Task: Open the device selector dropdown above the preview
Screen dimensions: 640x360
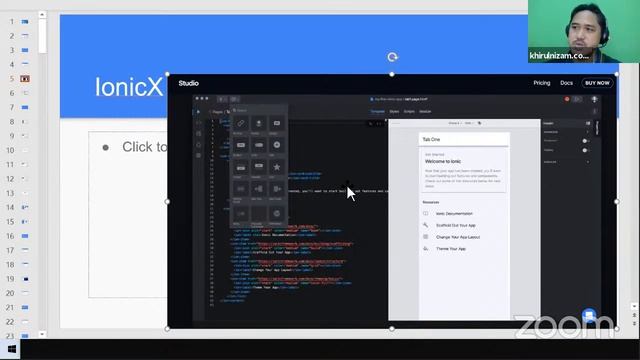Action: pos(454,123)
